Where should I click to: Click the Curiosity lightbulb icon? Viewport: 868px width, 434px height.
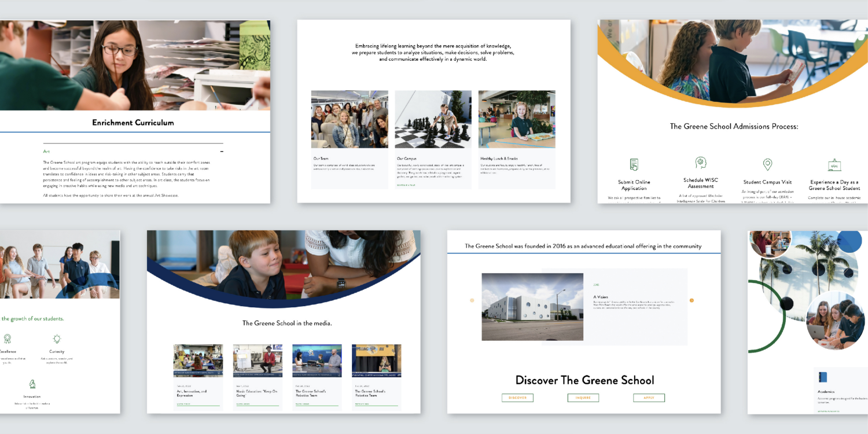(57, 339)
